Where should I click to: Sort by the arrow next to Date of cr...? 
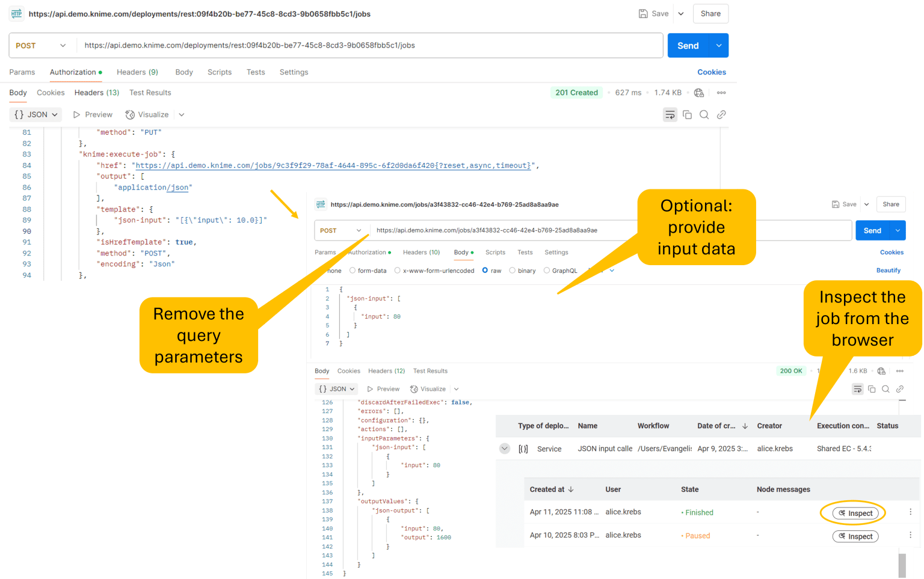point(745,426)
